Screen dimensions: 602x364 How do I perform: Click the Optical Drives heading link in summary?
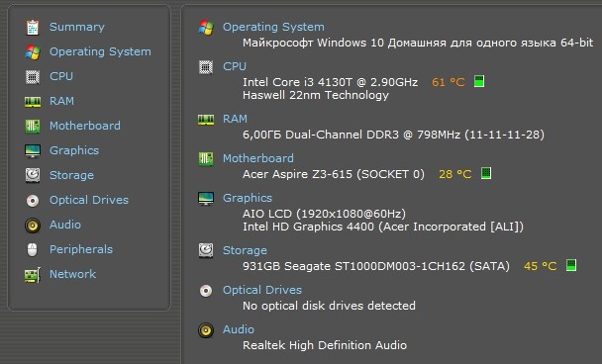[262, 290]
